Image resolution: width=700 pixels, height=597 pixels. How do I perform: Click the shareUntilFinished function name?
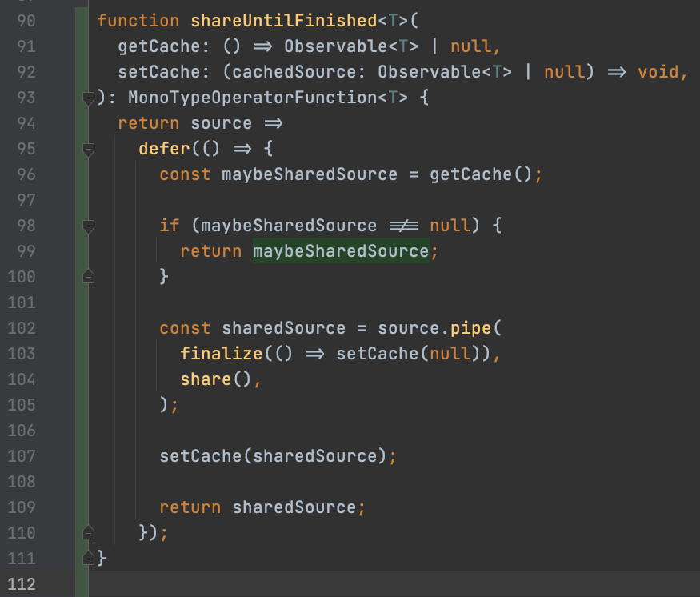(284, 21)
